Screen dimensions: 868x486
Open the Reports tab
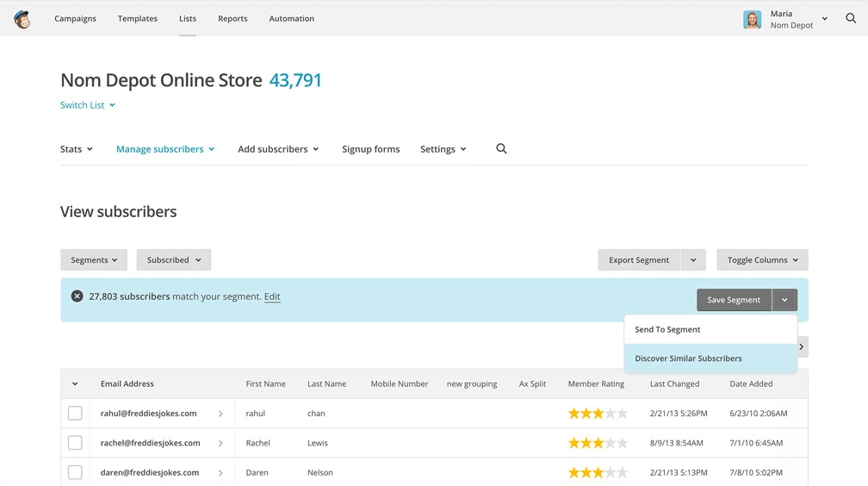[232, 18]
